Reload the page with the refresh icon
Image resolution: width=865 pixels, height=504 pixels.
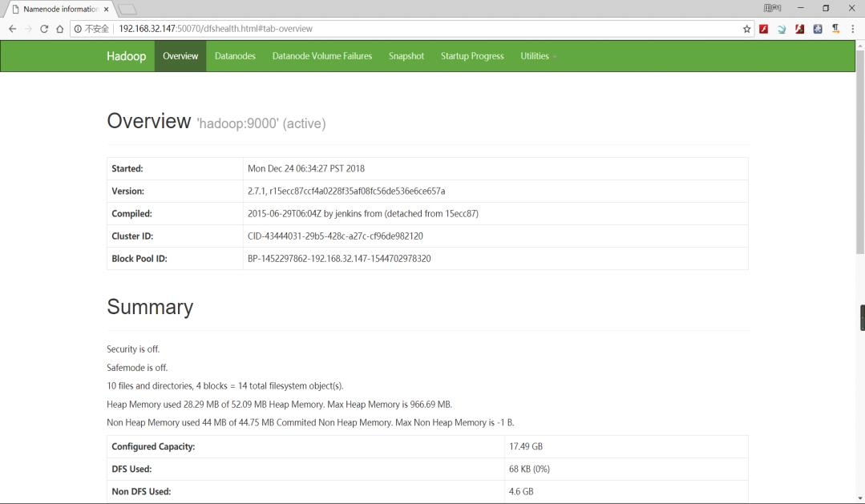point(44,29)
